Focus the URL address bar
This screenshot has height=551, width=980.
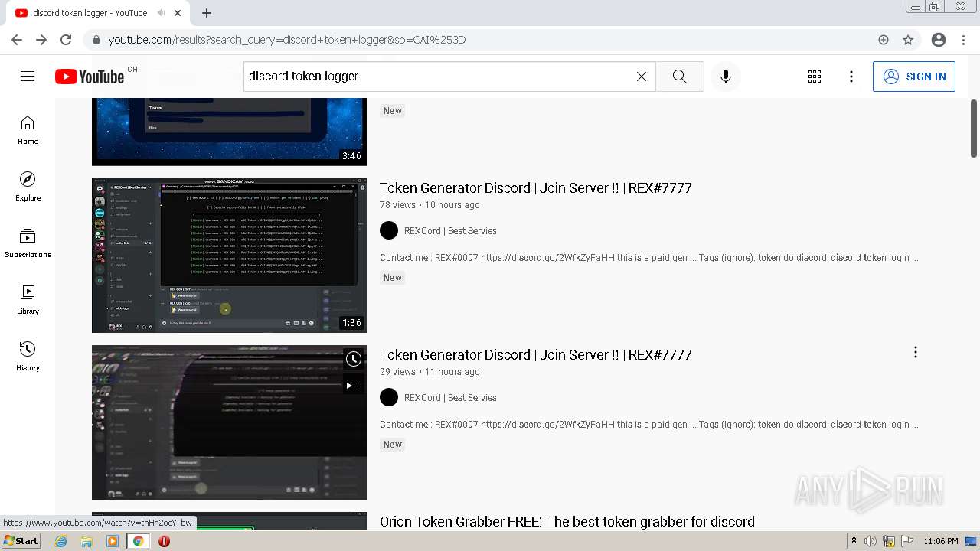(x=490, y=40)
